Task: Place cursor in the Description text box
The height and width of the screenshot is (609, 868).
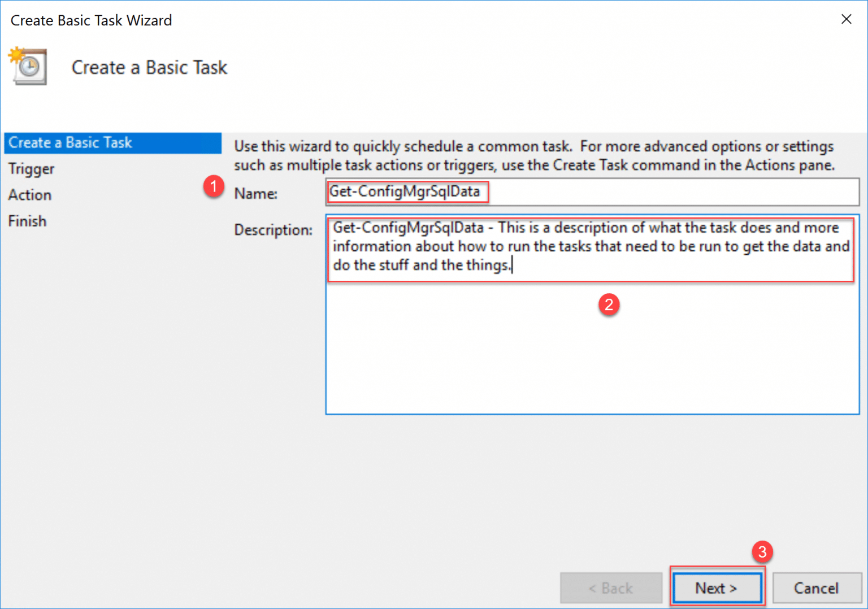Action: [591, 339]
